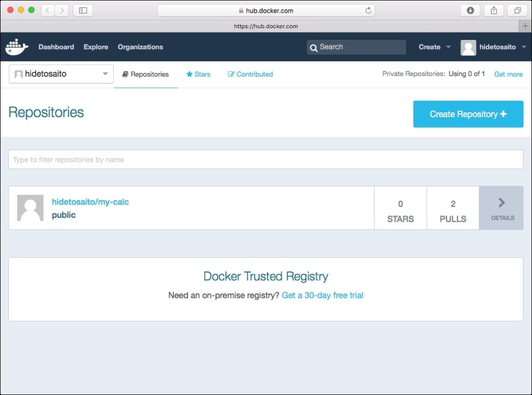Viewport: 532px width, 395px height.
Task: Focus the filter repositories by name field
Action: point(265,159)
